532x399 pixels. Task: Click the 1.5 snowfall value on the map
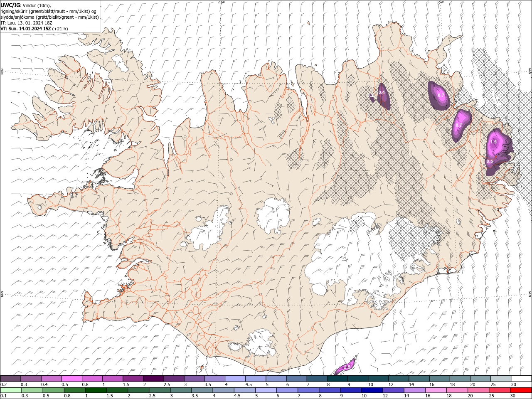493,142
